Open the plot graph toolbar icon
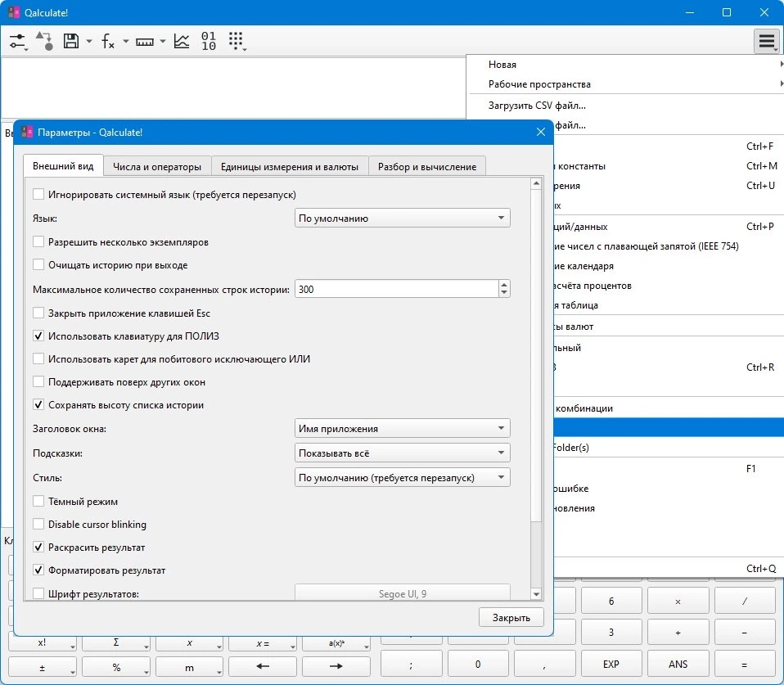784x685 pixels. [x=182, y=41]
